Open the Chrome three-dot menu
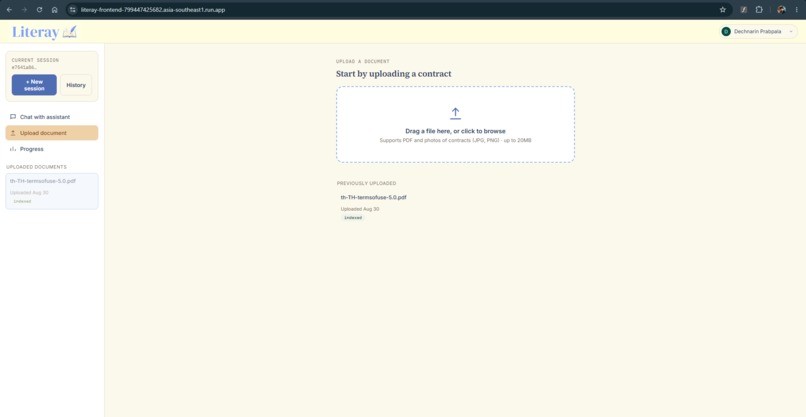Viewport: 806px width, 417px height. 797,10
